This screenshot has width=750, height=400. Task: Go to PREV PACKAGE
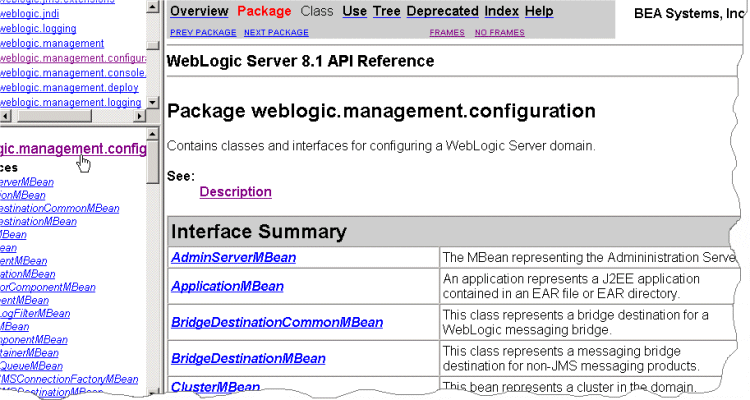click(x=203, y=33)
